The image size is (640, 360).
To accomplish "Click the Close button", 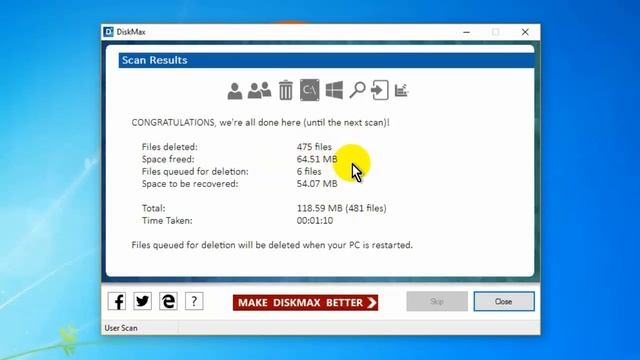I will (x=504, y=301).
